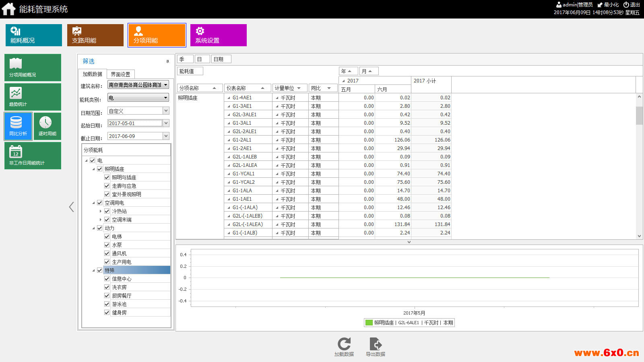Open the 能耗概况 overview tile
Screen dimensions: 644x362
(x=34, y=35)
